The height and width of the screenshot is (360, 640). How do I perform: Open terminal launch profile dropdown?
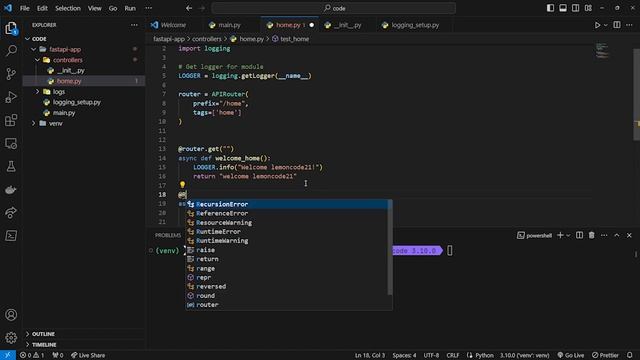tap(568, 236)
